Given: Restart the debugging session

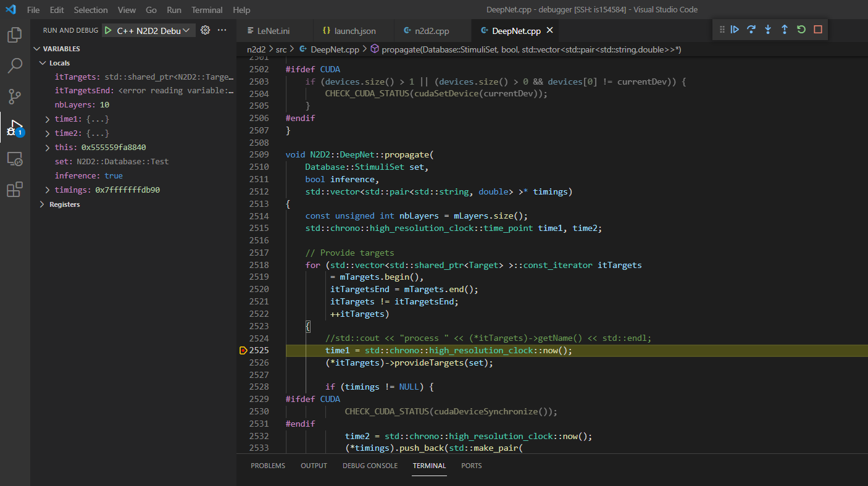Looking at the screenshot, I should pos(801,30).
